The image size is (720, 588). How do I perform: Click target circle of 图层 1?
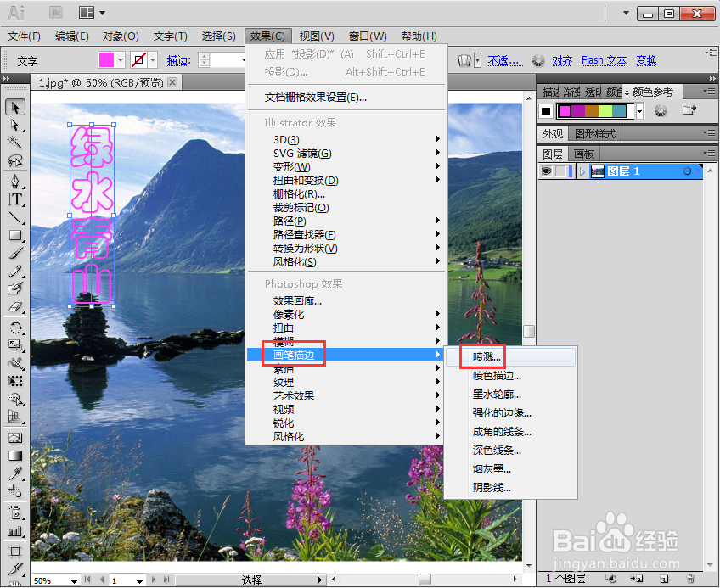click(687, 171)
